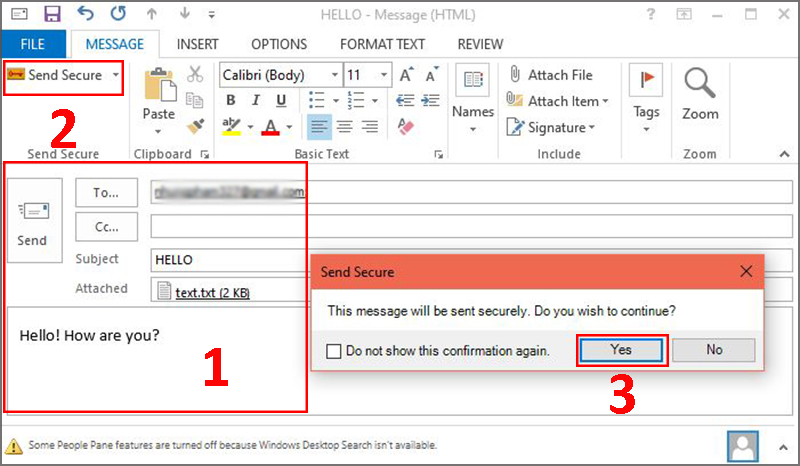Check Do not show this confirmation again
Viewport: 800px width, 466px height.
click(334, 351)
